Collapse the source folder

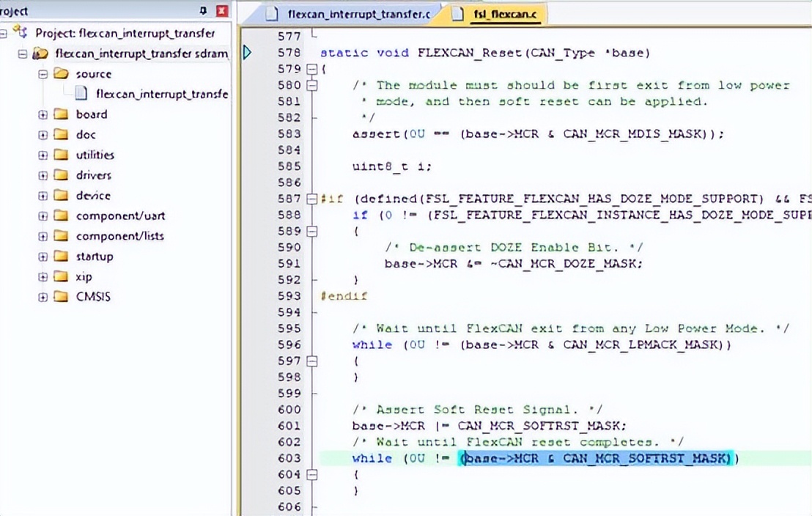point(43,74)
